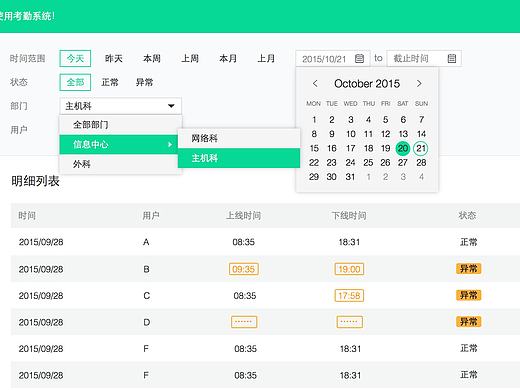Select 本周 time range
The image size is (520, 390).
152,59
